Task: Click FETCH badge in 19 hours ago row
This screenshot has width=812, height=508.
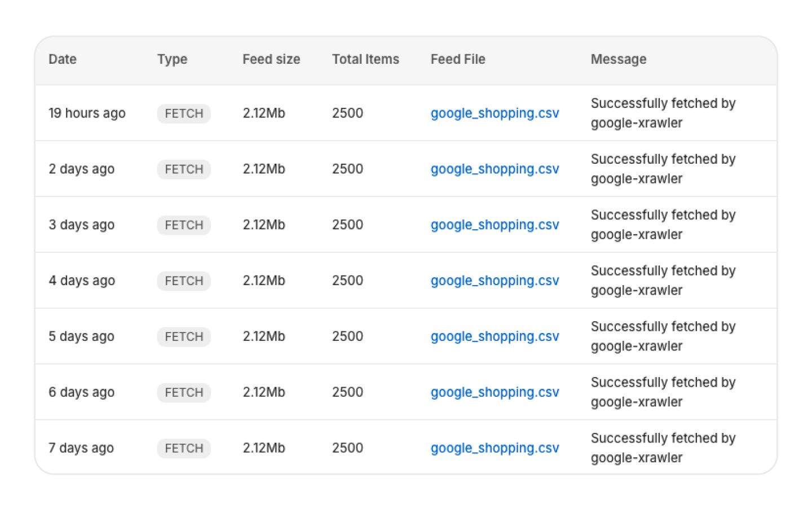Action: (x=184, y=113)
